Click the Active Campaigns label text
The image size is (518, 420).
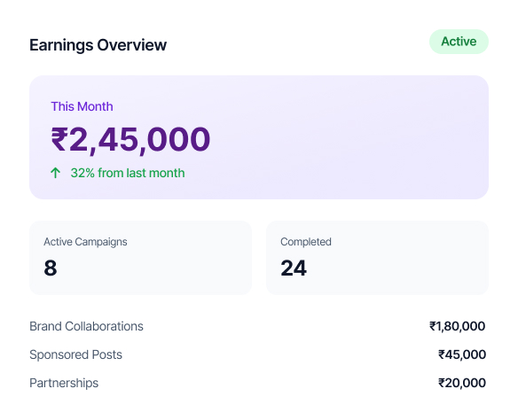[85, 242]
